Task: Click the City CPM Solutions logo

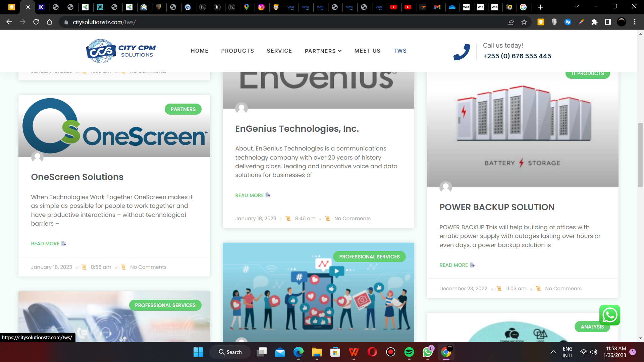Action: click(x=121, y=51)
